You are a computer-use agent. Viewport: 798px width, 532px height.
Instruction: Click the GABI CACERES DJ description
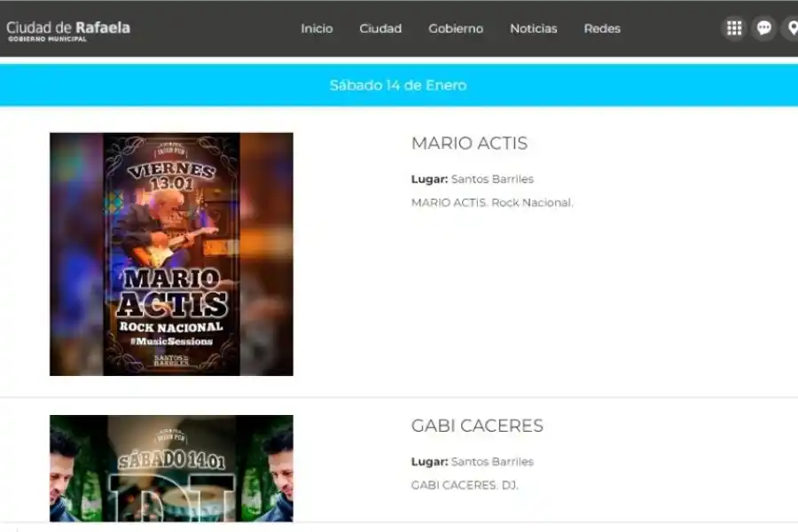pyautogui.click(x=465, y=485)
